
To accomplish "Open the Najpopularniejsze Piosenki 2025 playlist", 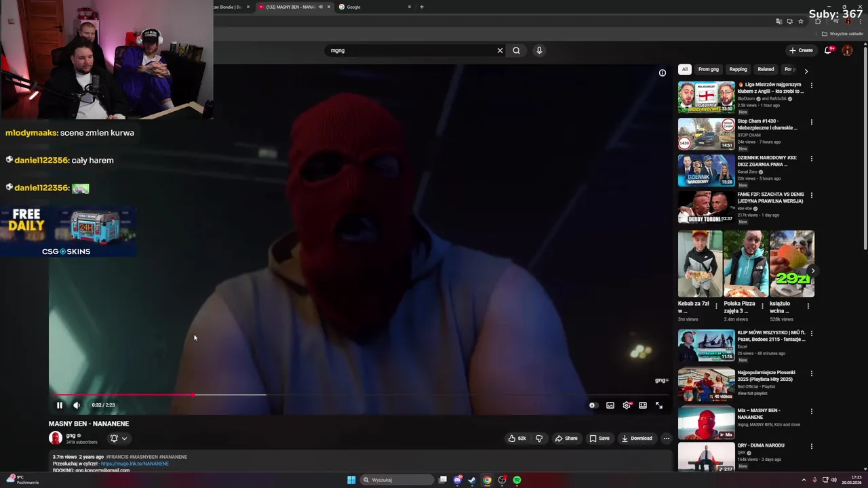I will click(x=766, y=375).
